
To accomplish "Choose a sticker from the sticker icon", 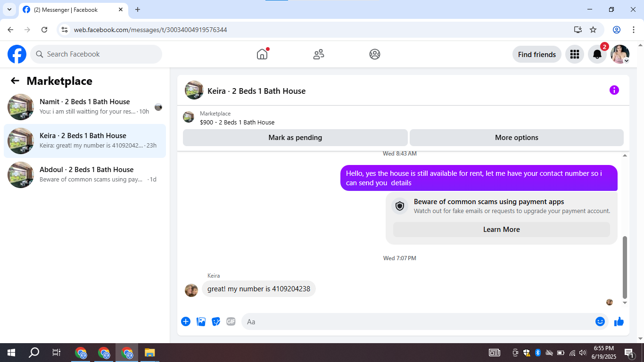I will (216, 321).
